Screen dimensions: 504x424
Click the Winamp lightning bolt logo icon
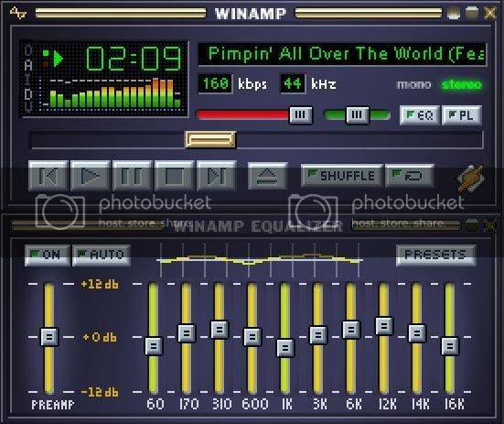[471, 179]
